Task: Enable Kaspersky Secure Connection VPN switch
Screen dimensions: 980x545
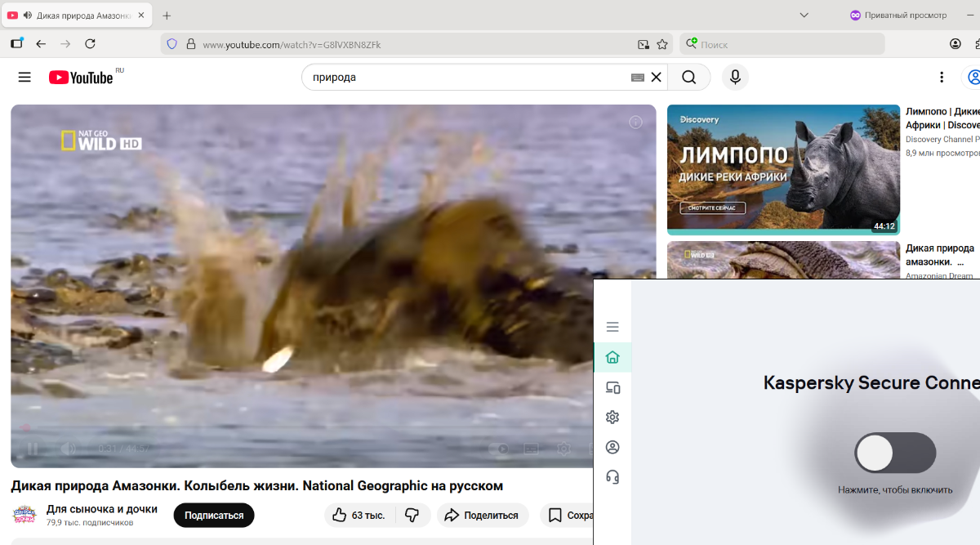Action: coord(894,453)
